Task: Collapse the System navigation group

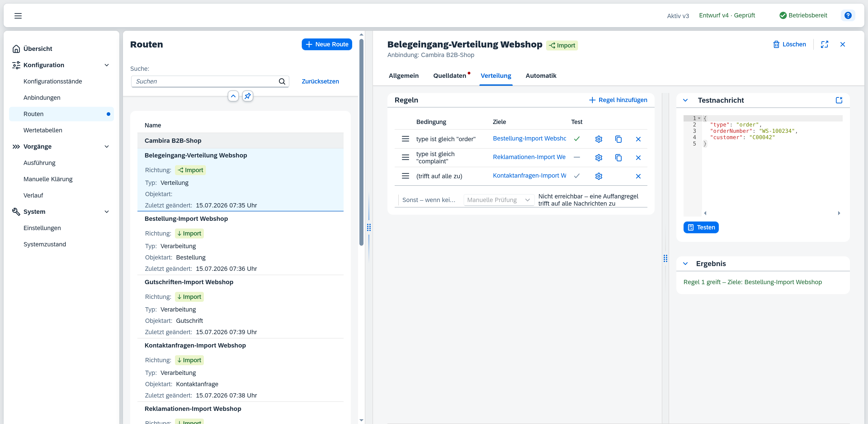Action: 107,212
